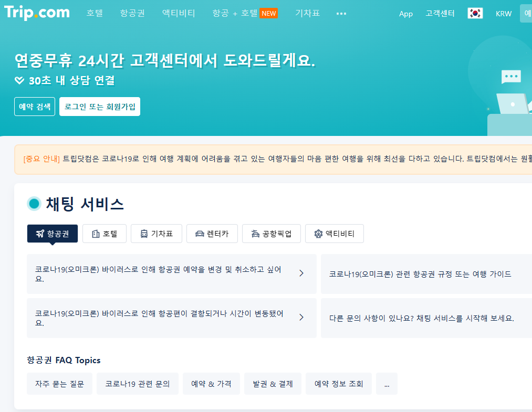The image size is (532, 412).
Task: Select the 예약 정보 조회 FAQ topic
Action: coord(339,384)
